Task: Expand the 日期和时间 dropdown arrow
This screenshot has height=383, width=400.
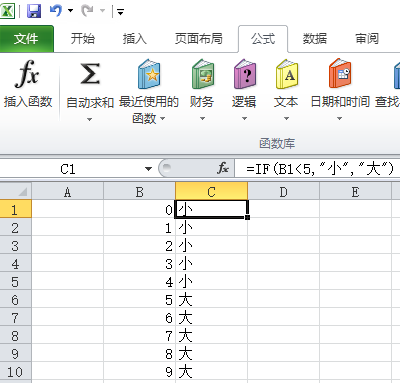Action: (x=339, y=119)
